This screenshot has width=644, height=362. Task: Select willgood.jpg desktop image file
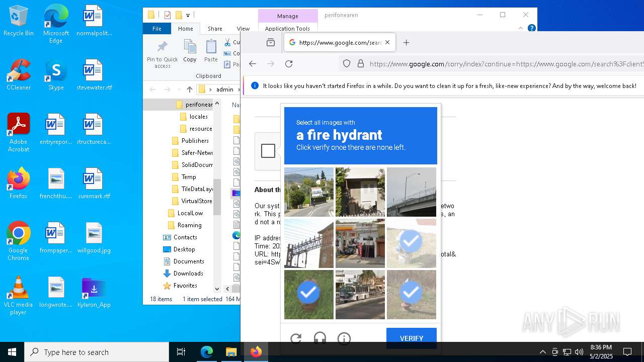[x=94, y=238]
